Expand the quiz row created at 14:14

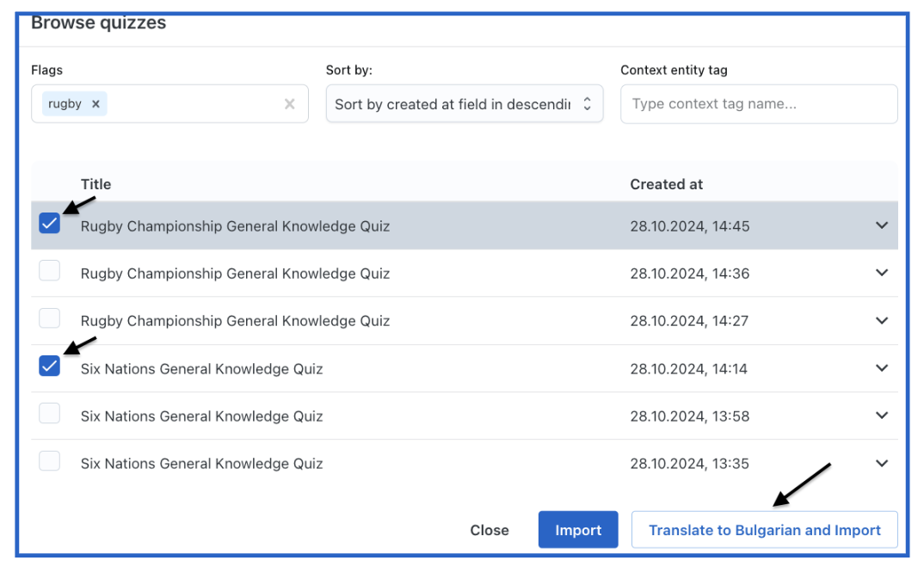(882, 368)
